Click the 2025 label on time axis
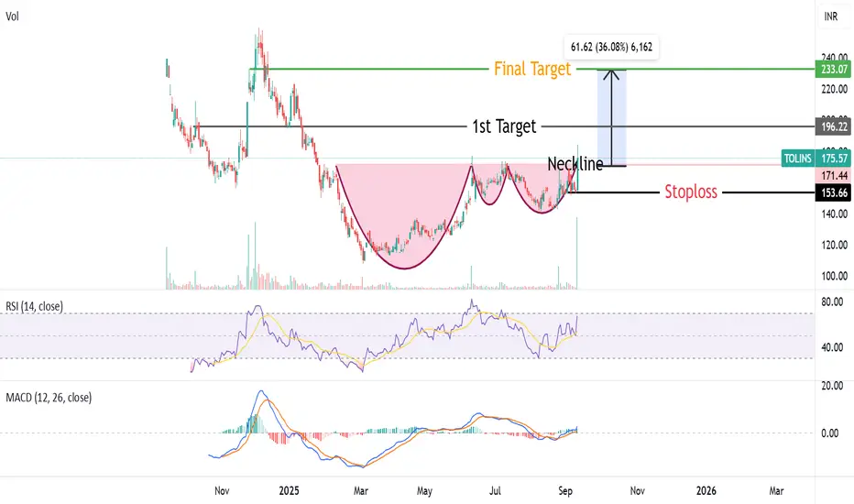 (289, 490)
